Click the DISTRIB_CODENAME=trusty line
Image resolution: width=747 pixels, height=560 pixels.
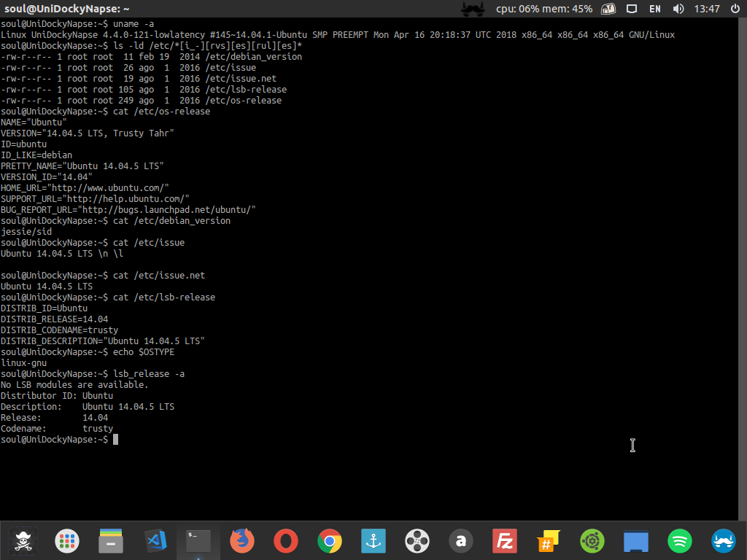pyautogui.click(x=59, y=330)
